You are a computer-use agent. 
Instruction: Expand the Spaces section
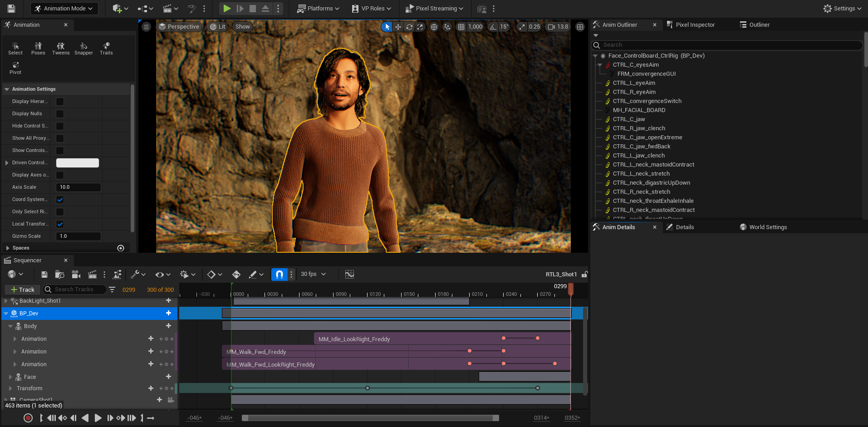pos(8,248)
